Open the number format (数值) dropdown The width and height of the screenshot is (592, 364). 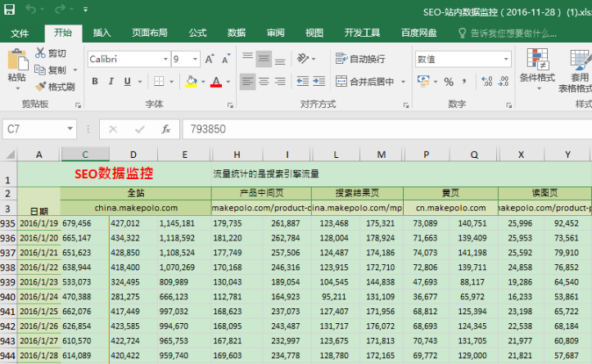(504, 60)
